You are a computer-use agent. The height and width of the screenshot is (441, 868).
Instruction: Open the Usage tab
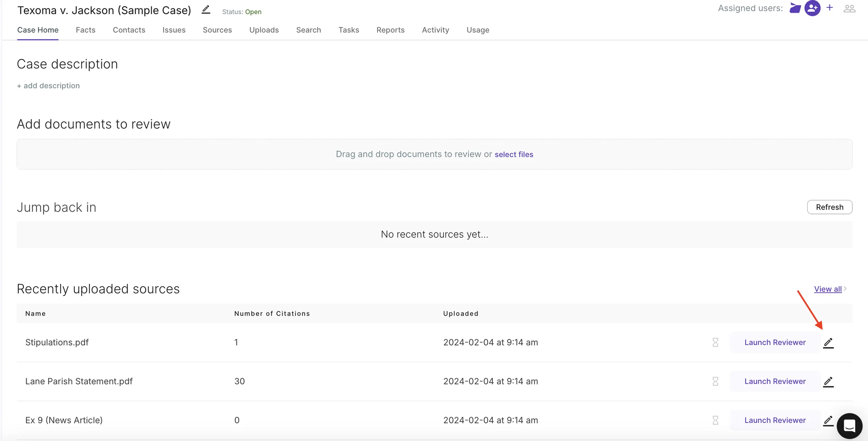pyautogui.click(x=478, y=30)
